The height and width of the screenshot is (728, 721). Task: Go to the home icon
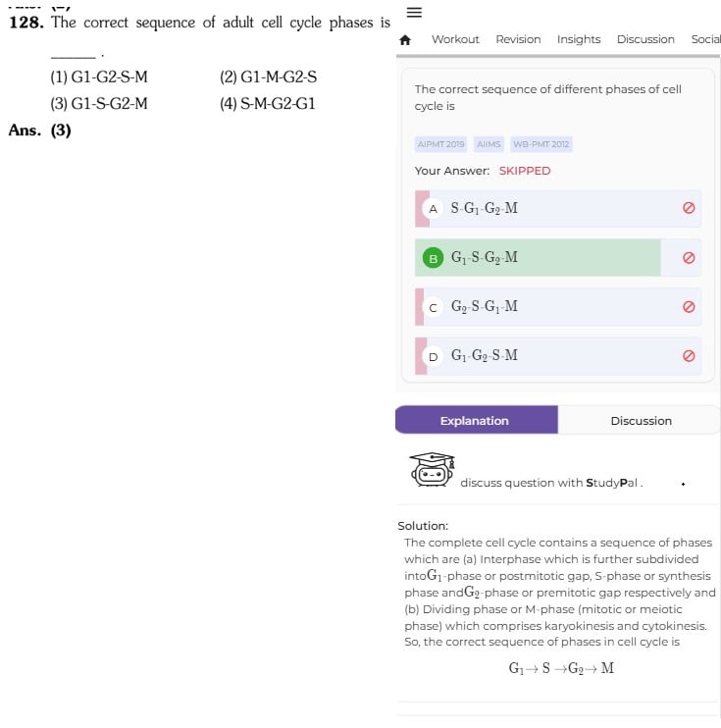point(405,40)
